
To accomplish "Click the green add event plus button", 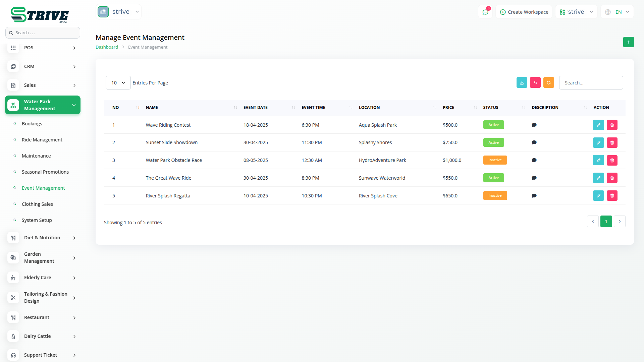I will (628, 42).
